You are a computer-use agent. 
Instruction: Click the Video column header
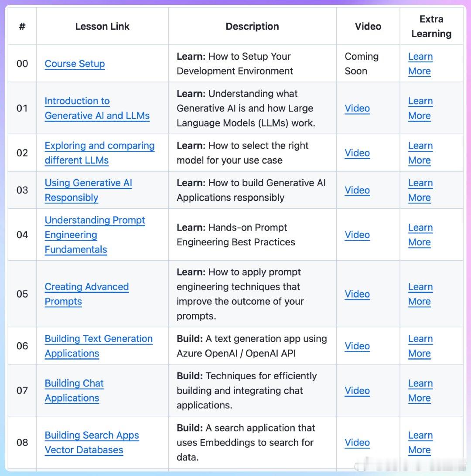pos(368,27)
